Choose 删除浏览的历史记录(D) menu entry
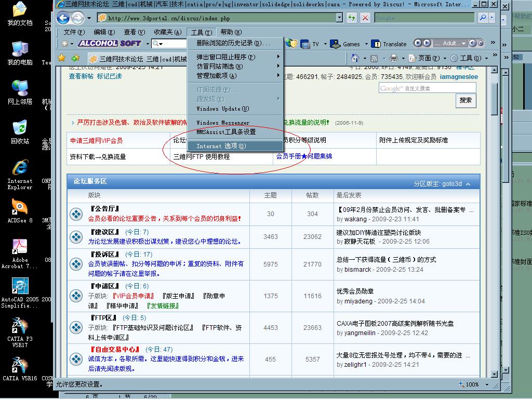Screen dimensions: 532x399 coord(235,43)
